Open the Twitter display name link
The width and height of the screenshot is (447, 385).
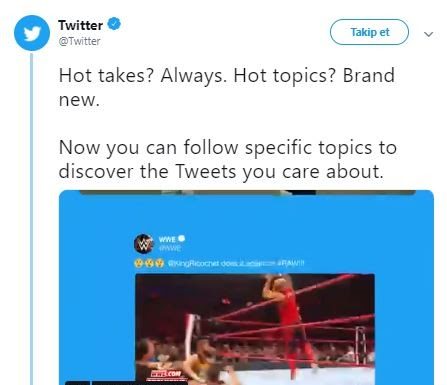pyautogui.click(x=80, y=25)
